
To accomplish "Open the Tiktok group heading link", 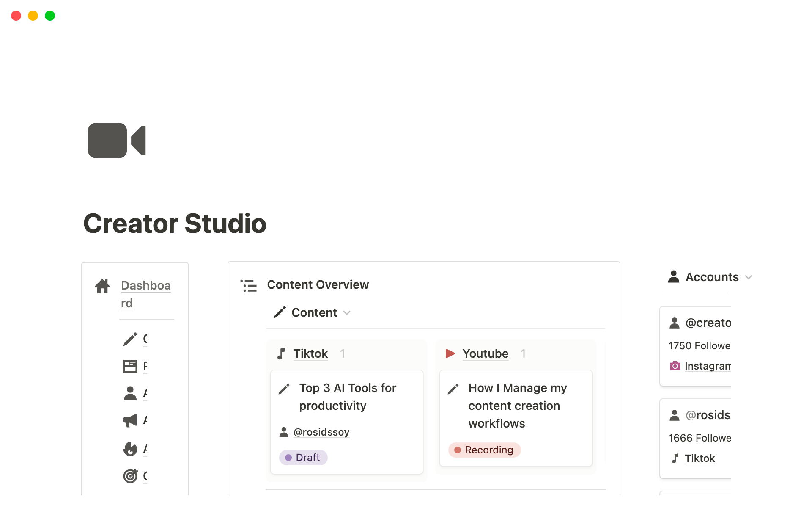I will tap(310, 353).
